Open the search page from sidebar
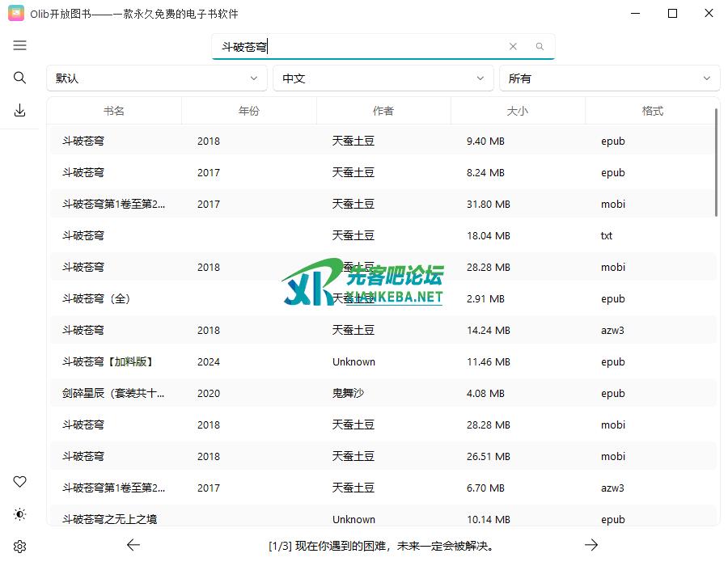Viewport: 728px width, 566px height. click(x=20, y=78)
